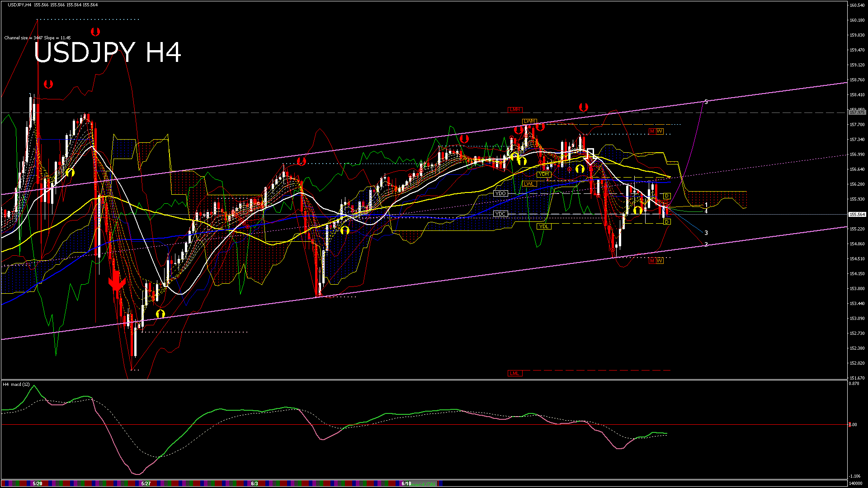Viewport: 868px width, 488px height.
Task: Click the current price 155.564 on price scale
Action: tap(857, 215)
